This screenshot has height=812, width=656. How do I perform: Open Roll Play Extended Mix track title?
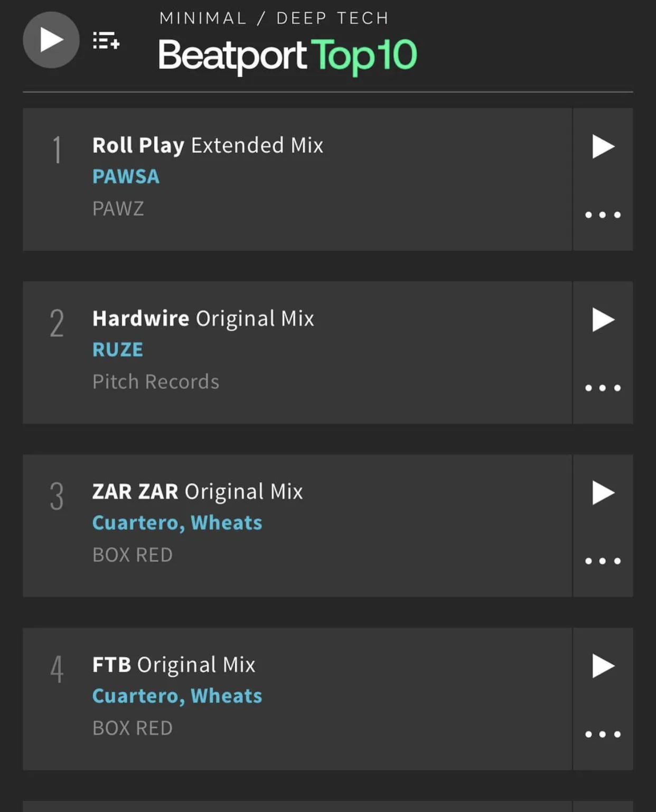coord(208,145)
